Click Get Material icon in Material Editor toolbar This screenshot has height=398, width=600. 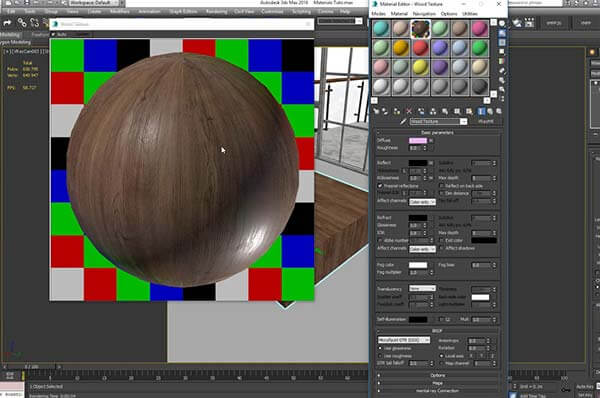point(377,111)
